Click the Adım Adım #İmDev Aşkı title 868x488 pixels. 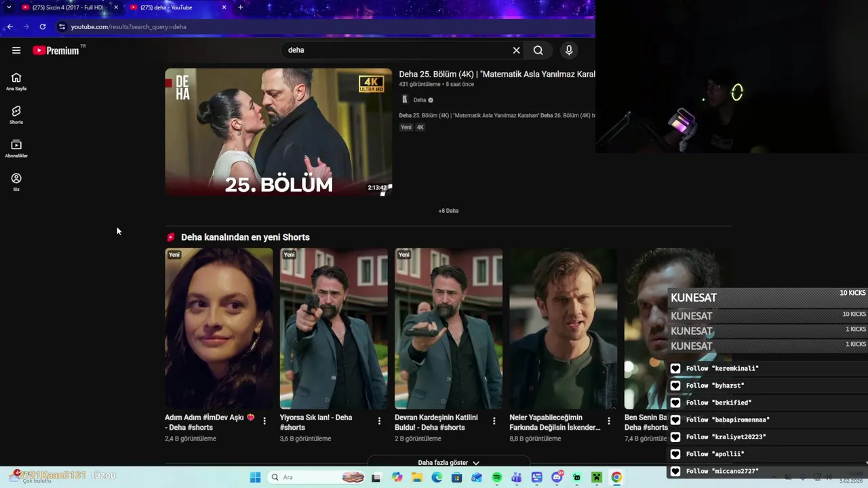[x=210, y=422]
